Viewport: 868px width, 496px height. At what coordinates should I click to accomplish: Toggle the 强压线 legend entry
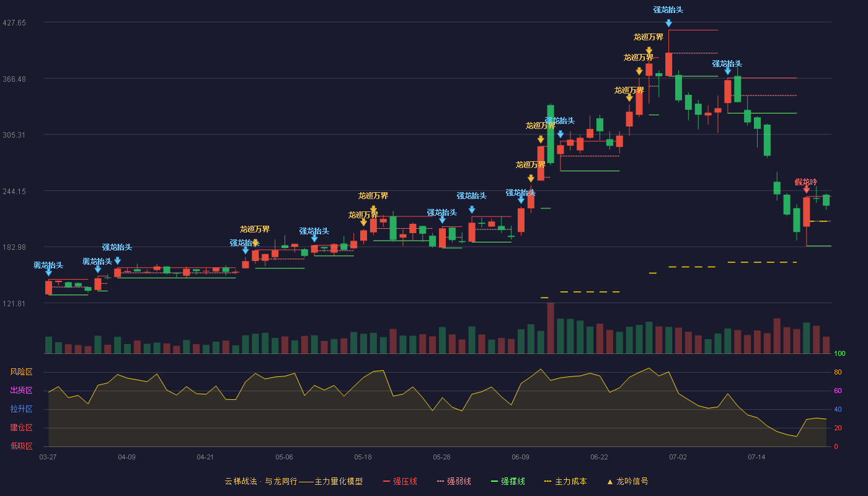(400, 481)
